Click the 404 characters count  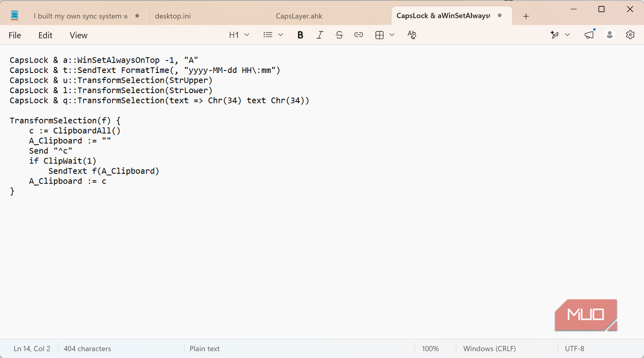87,349
